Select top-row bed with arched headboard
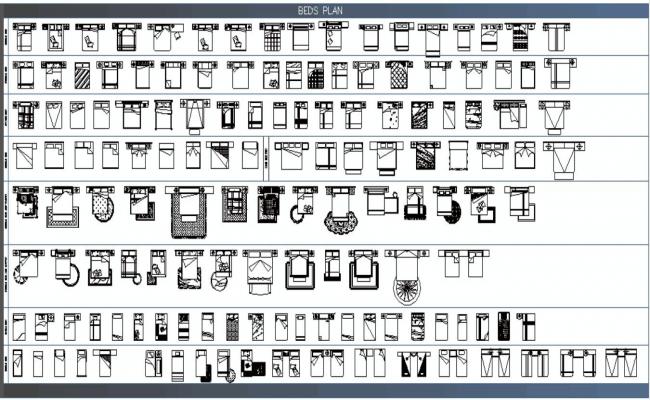The width and height of the screenshot is (650, 400). coord(126,37)
